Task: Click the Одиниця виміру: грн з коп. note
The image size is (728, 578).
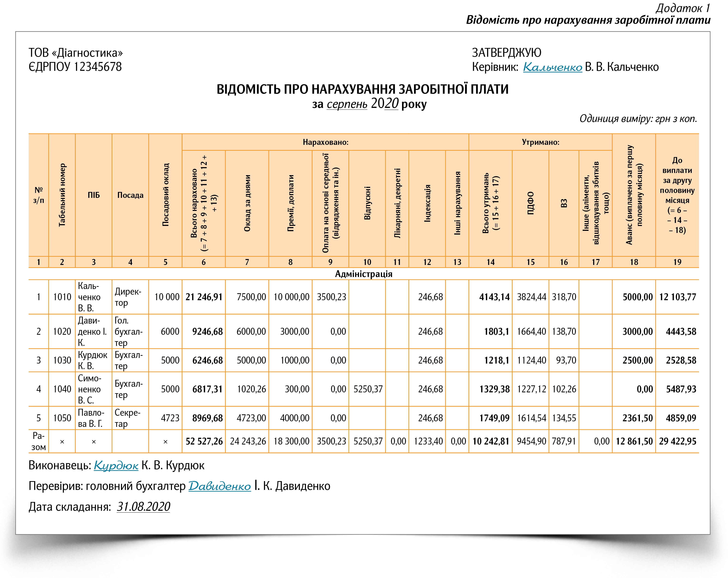Action: [638, 119]
